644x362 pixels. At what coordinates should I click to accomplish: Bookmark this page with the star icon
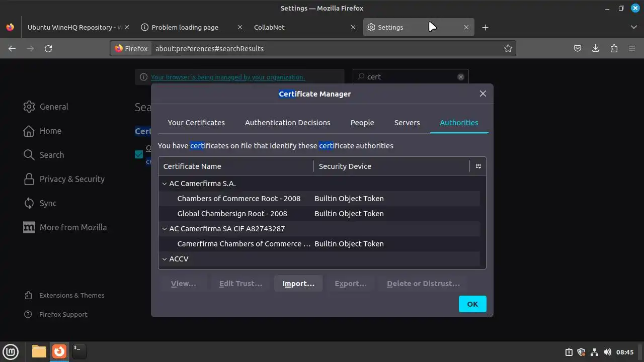(x=508, y=48)
